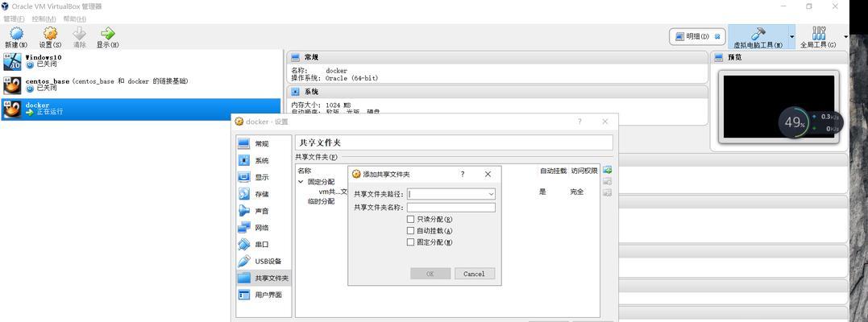Click the add shared folder icon

tap(607, 170)
